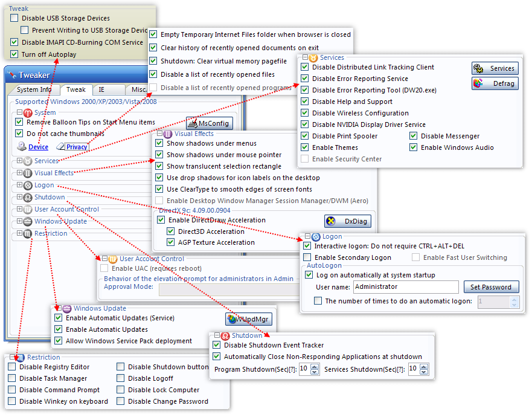
Task: Check Disable Task Manager
Action: point(12,378)
